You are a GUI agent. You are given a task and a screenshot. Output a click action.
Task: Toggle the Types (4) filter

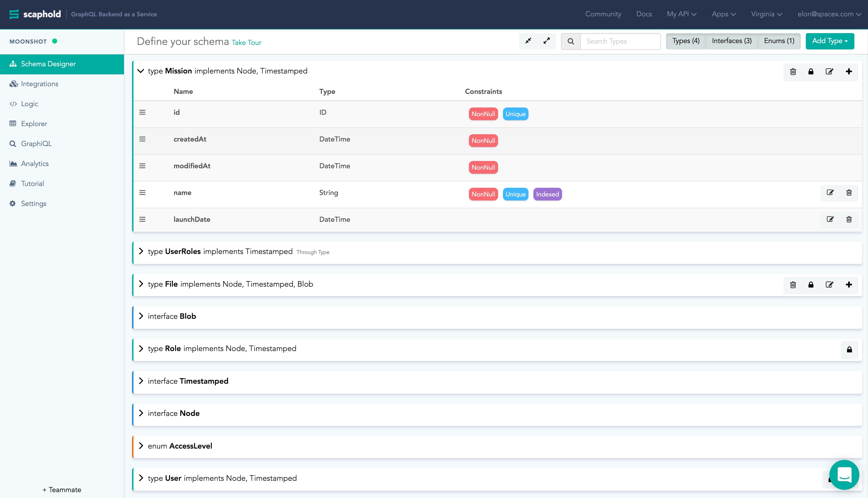click(686, 41)
